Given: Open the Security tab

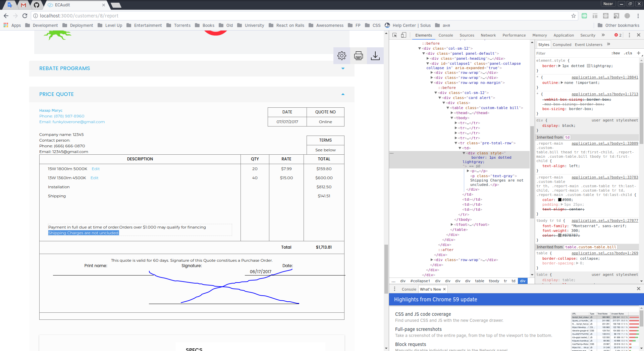Looking at the screenshot, I should click(x=588, y=35).
